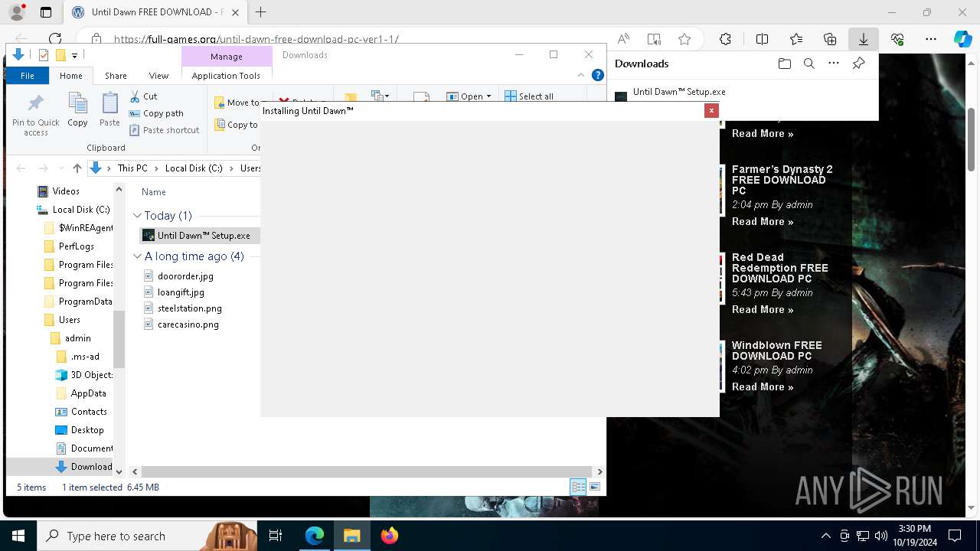The image size is (980, 551).
Task: Add this page to favorites star
Action: [684, 39]
